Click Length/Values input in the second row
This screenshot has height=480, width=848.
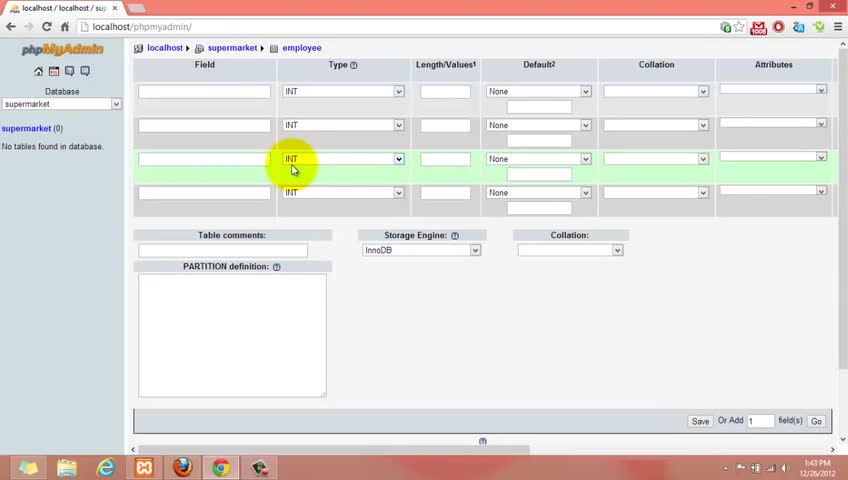446,125
